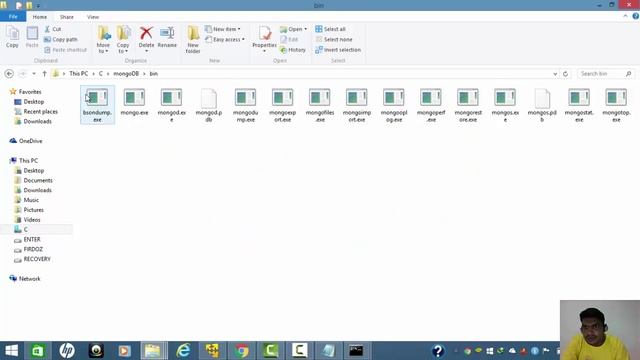
Task: Expand the New item dropdown
Action: (223, 29)
